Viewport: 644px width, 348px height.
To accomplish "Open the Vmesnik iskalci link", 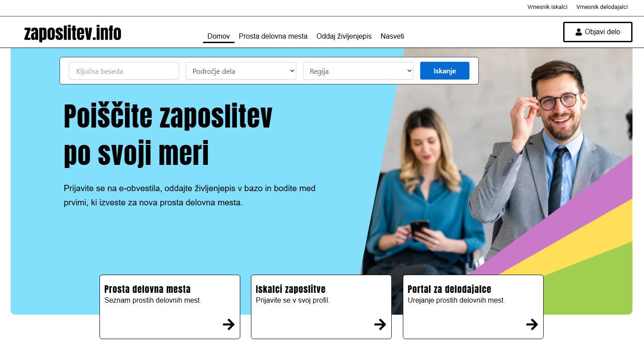I will 548,7.
